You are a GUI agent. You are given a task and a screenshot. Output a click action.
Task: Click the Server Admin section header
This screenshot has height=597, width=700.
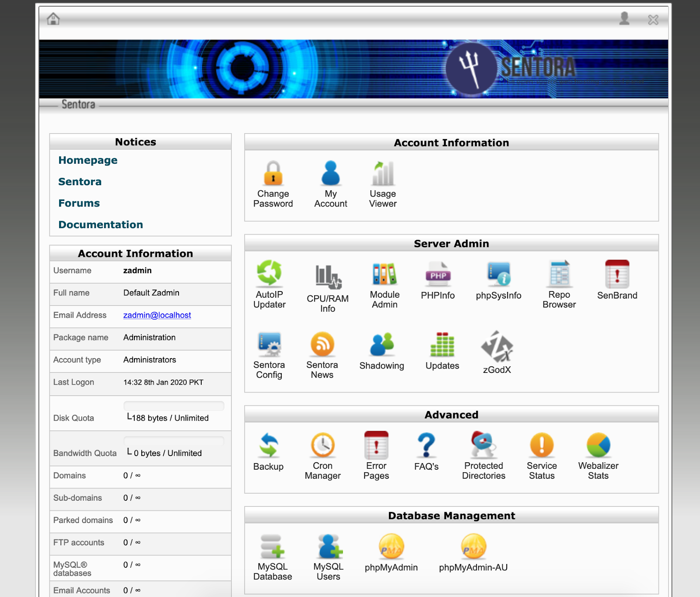451,243
